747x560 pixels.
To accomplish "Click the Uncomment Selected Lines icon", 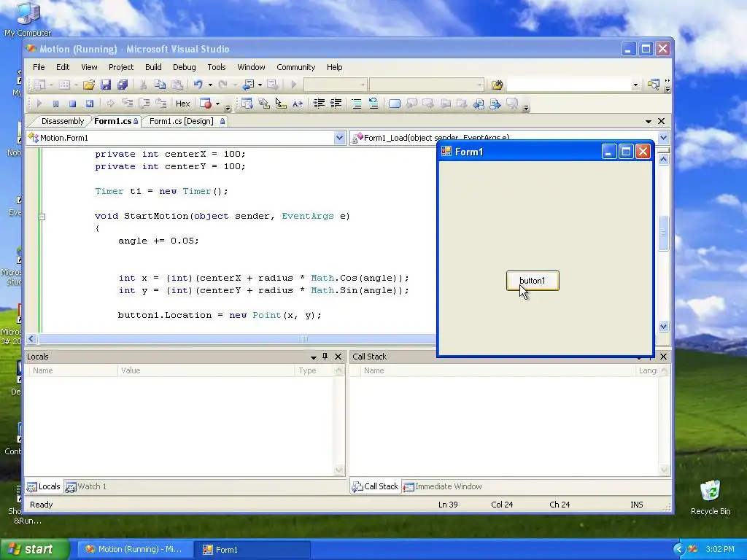I will [x=373, y=104].
